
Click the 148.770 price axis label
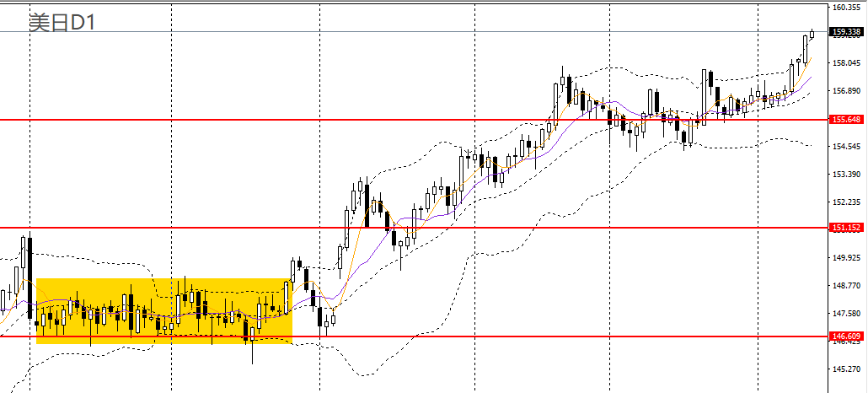pyautogui.click(x=845, y=286)
